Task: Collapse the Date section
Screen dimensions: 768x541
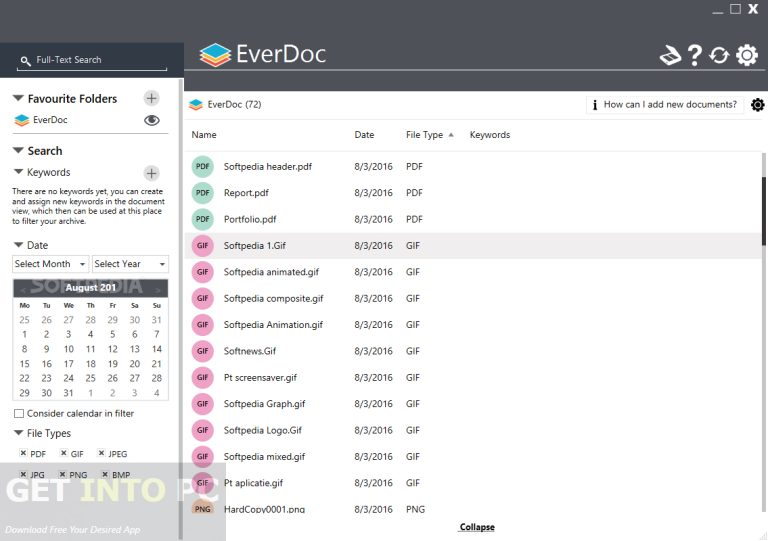Action: [19, 245]
